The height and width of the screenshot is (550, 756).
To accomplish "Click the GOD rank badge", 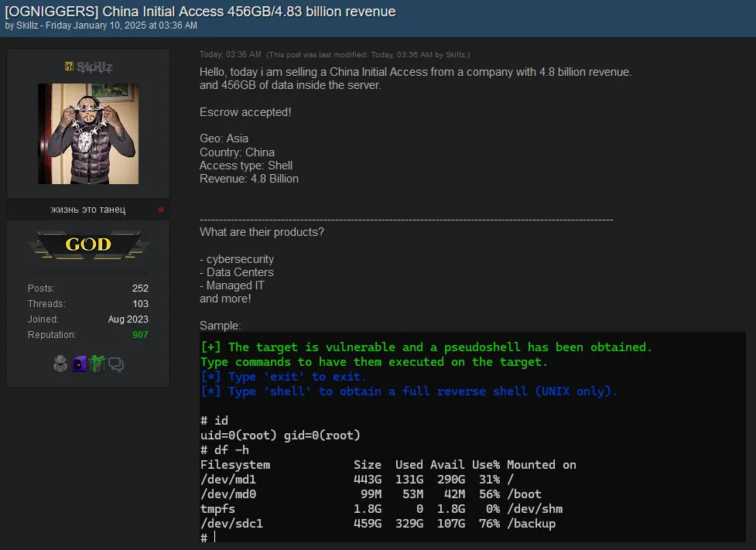I will tap(87, 244).
